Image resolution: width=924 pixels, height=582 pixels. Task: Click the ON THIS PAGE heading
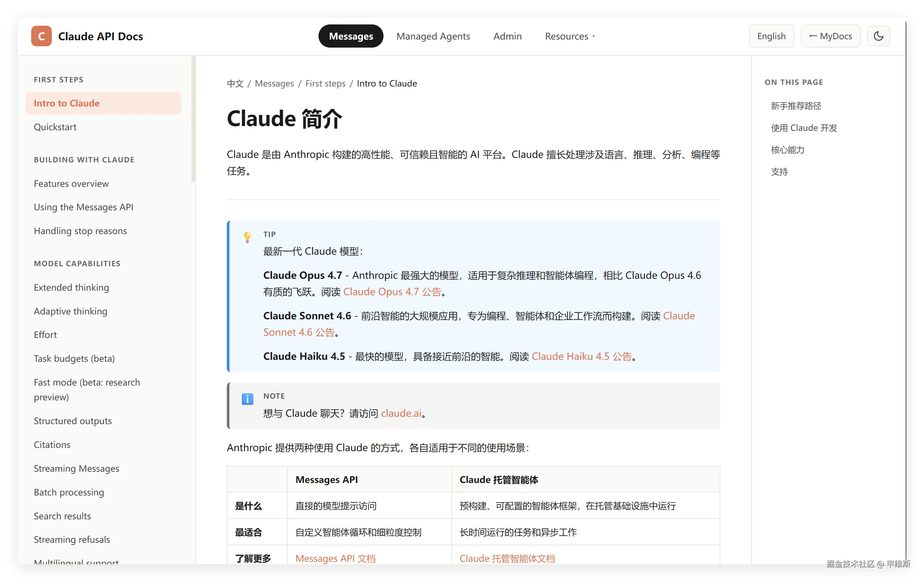click(793, 82)
